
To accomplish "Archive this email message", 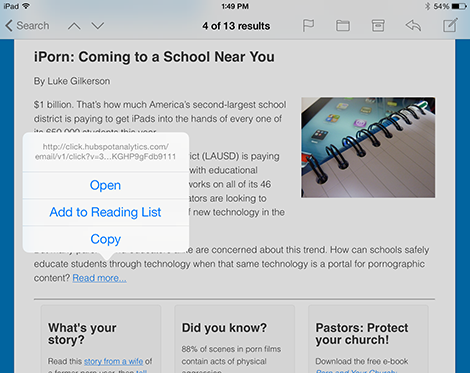I will coord(378,26).
